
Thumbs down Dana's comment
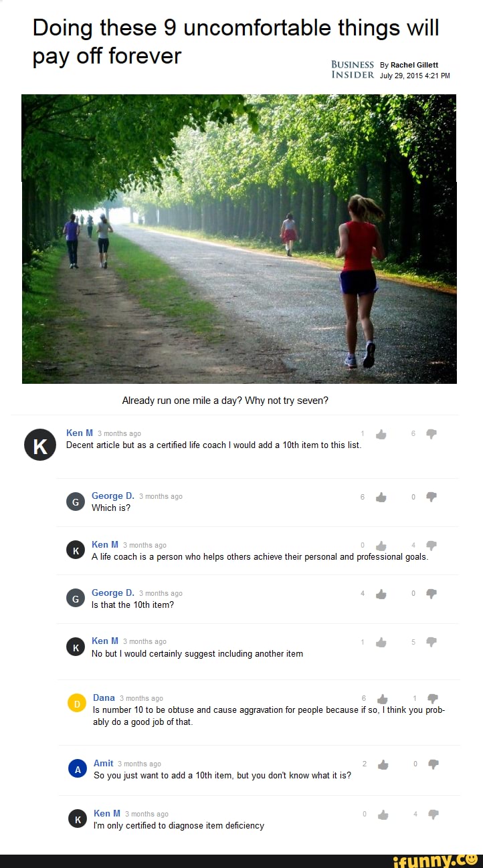coord(433,699)
